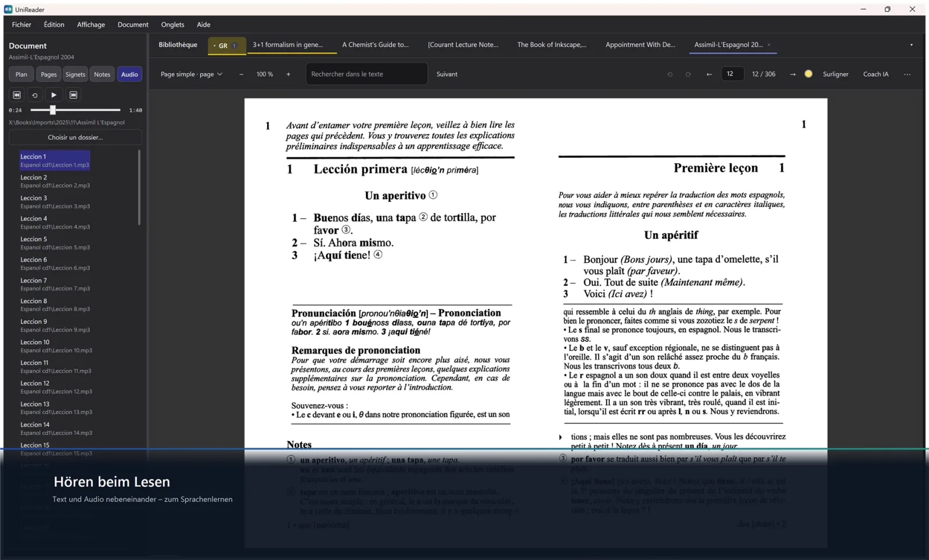Screen dimensions: 929x560
Task: Activate the Plan sidebar view
Action: pos(21,74)
